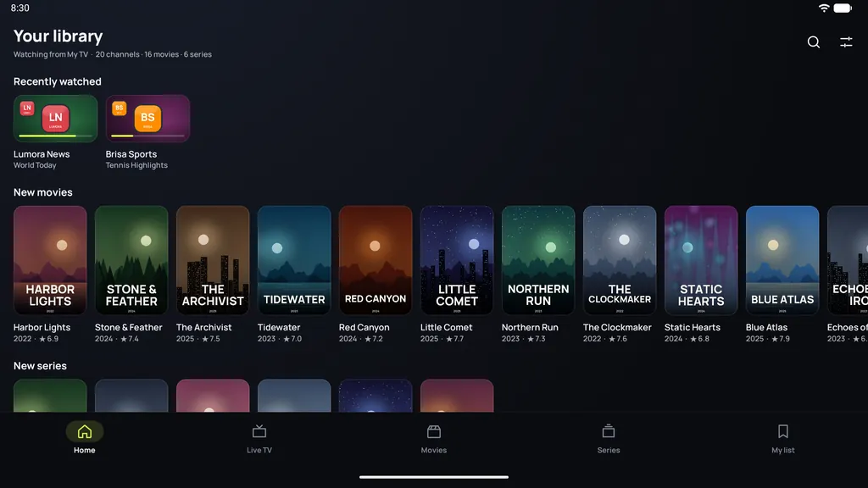Click the '2024 · ★7.4' rating text
The width and height of the screenshot is (868, 488).
(x=117, y=339)
